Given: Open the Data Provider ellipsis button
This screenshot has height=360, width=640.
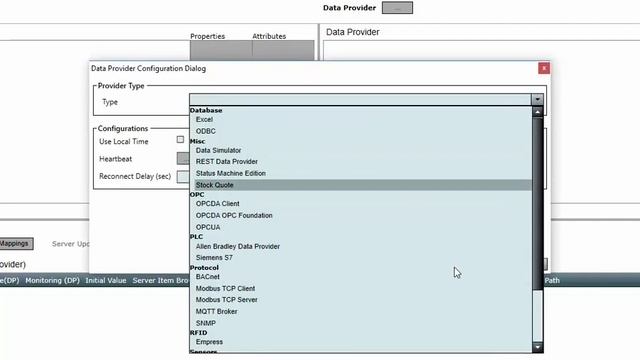Looking at the screenshot, I should 397,8.
